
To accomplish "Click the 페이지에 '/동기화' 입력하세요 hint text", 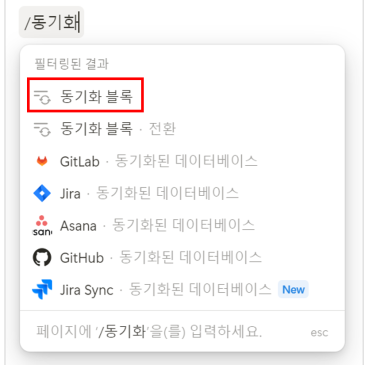I will click(149, 331).
